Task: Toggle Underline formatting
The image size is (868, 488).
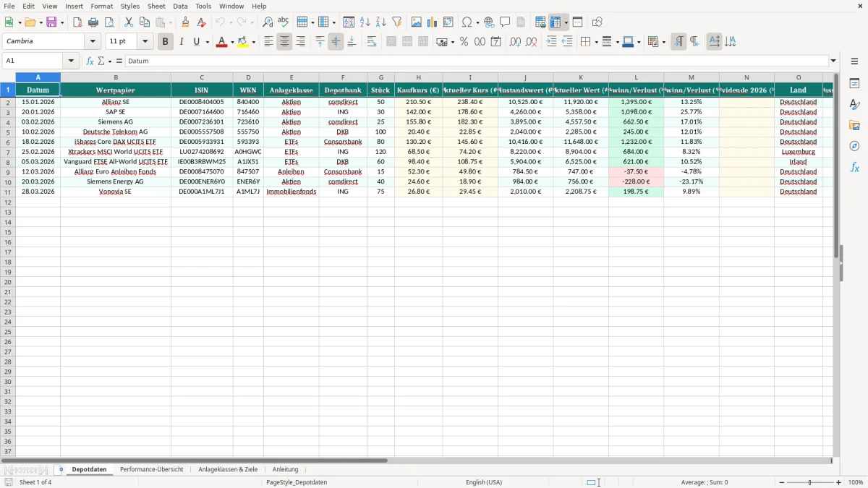Action: 196,42
